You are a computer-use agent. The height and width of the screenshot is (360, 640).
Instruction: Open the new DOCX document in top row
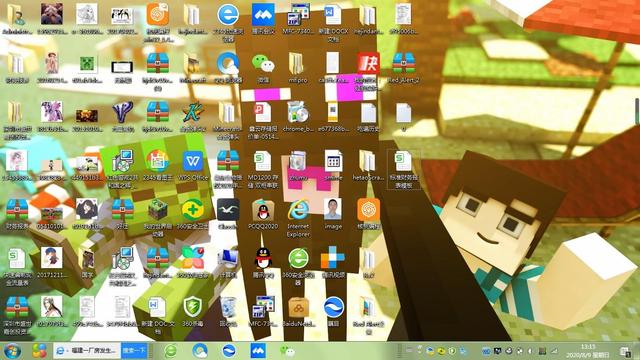pyautogui.click(x=333, y=15)
